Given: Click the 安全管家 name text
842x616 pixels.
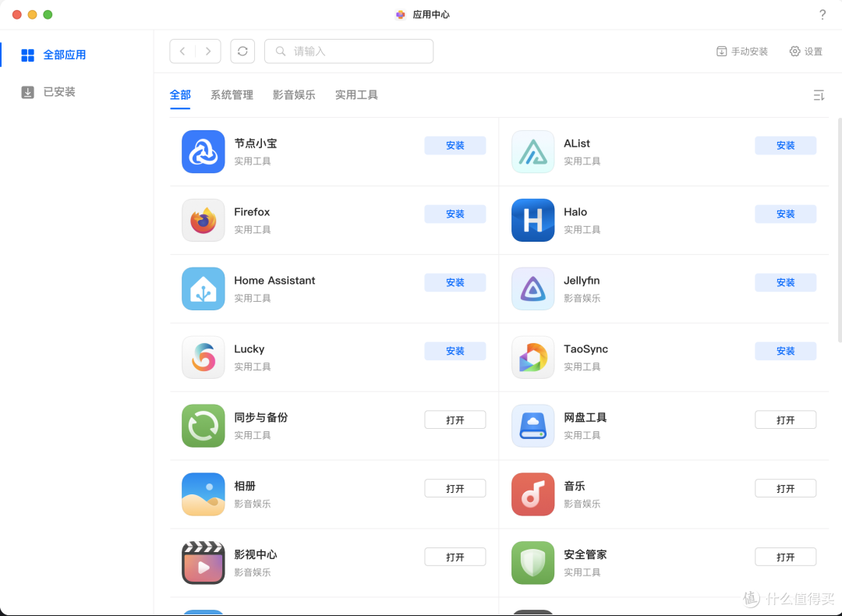Looking at the screenshot, I should (x=586, y=554).
